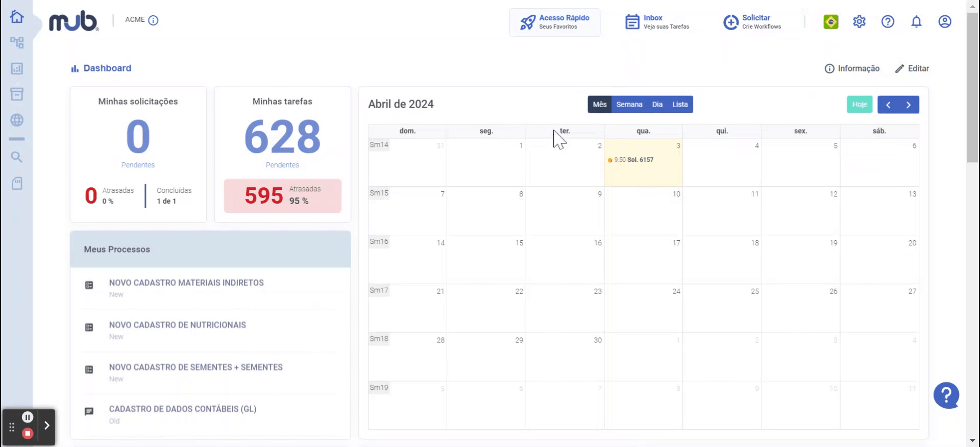The image size is (980, 447).
Task: Expand the recorder toolbar arrow
Action: click(46, 426)
